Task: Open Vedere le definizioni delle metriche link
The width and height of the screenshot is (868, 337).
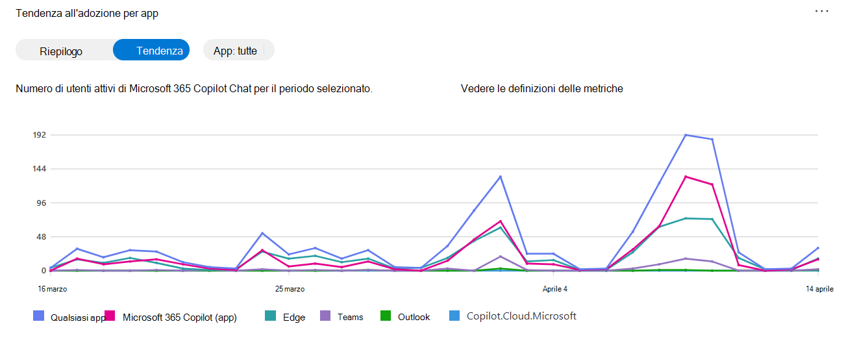Action: click(x=541, y=88)
